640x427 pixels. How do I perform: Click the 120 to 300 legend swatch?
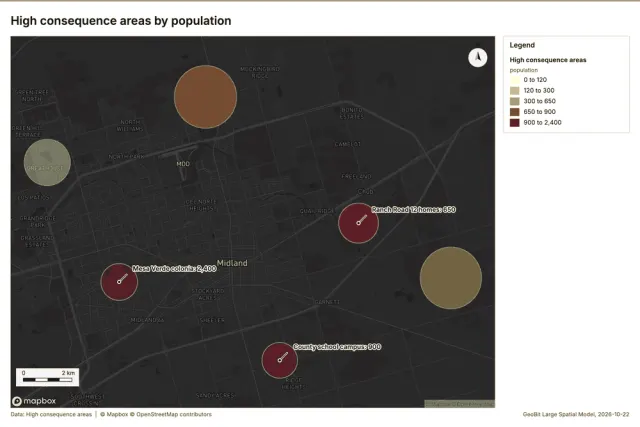click(515, 91)
